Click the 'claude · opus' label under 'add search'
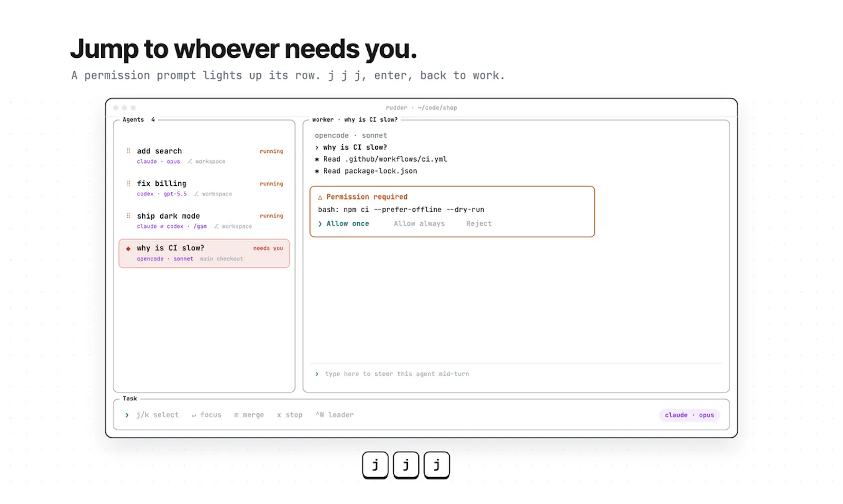 click(x=159, y=162)
